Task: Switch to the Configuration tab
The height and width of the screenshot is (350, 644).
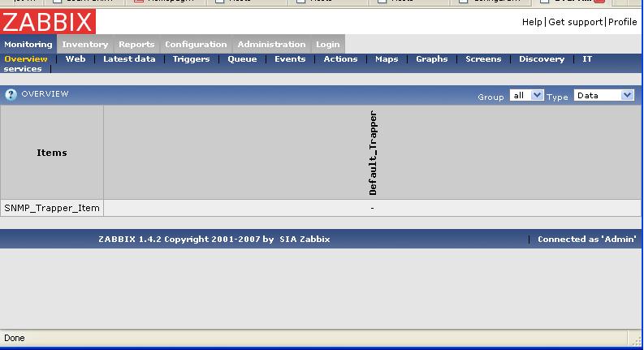Action: click(x=196, y=44)
